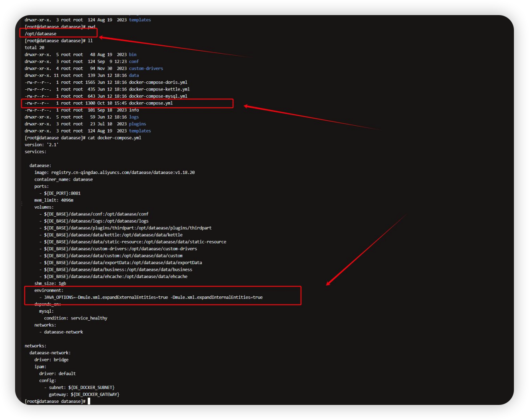This screenshot has height=420, width=529.
Task: Select the "data" directory in the listing
Action: pos(134,75)
